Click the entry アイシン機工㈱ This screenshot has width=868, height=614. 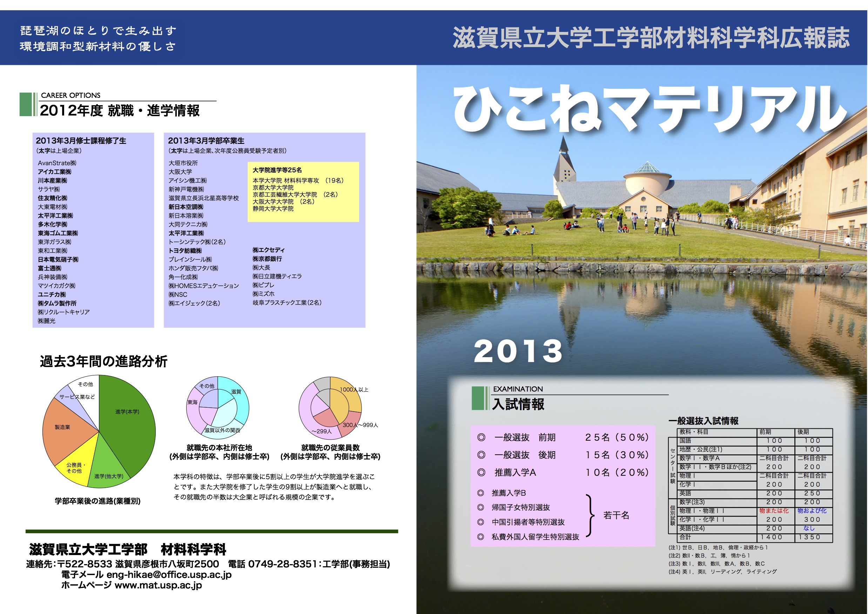tap(188, 180)
